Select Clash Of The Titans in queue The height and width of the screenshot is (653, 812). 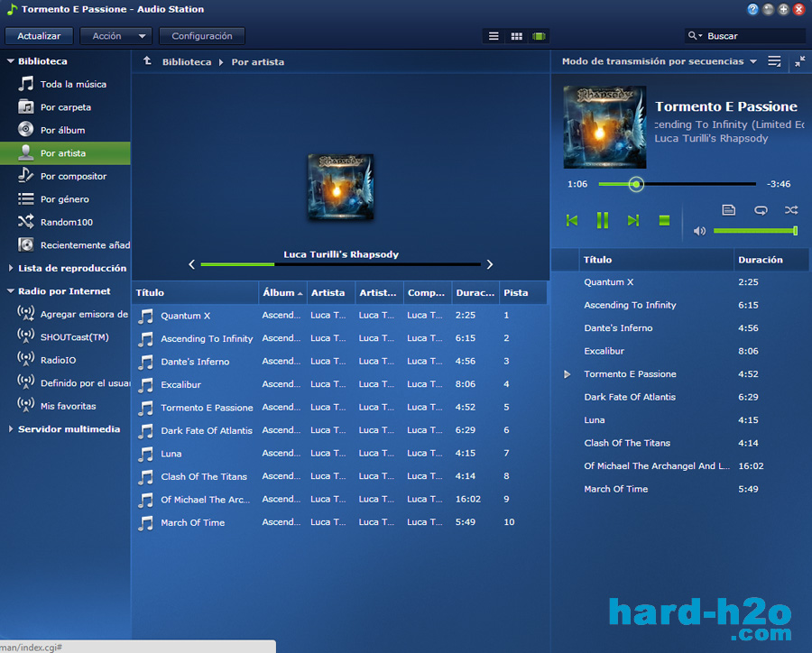click(679, 443)
